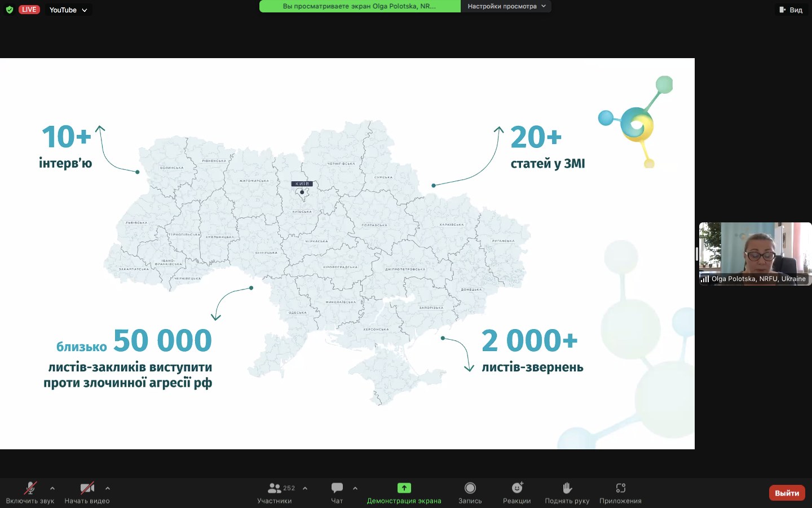Click the green Share Screen icon
Image resolution: width=812 pixels, height=508 pixels.
(404, 488)
